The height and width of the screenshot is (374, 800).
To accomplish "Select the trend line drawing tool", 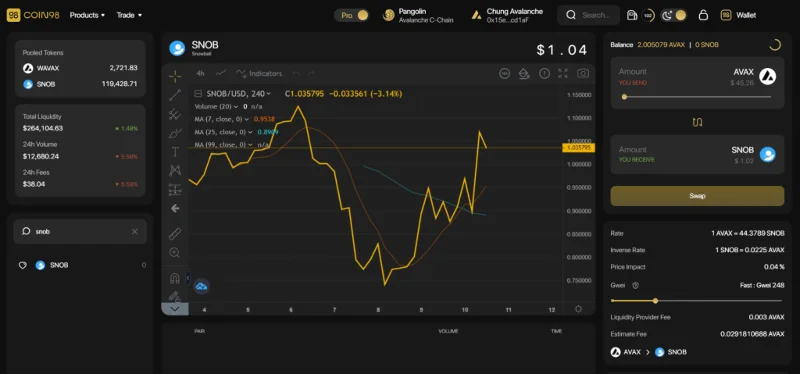I will tap(175, 95).
